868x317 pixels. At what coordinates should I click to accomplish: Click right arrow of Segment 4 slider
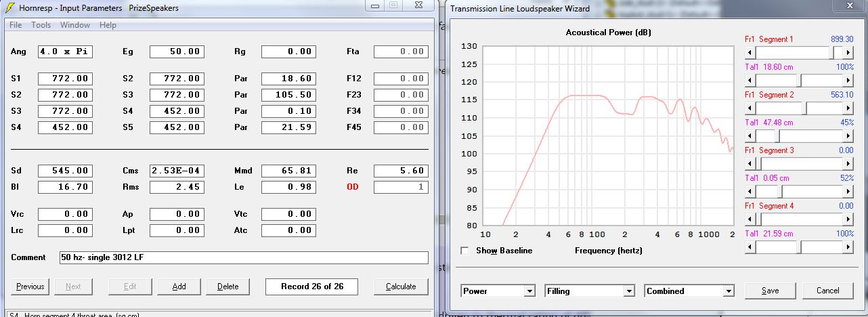point(848,219)
